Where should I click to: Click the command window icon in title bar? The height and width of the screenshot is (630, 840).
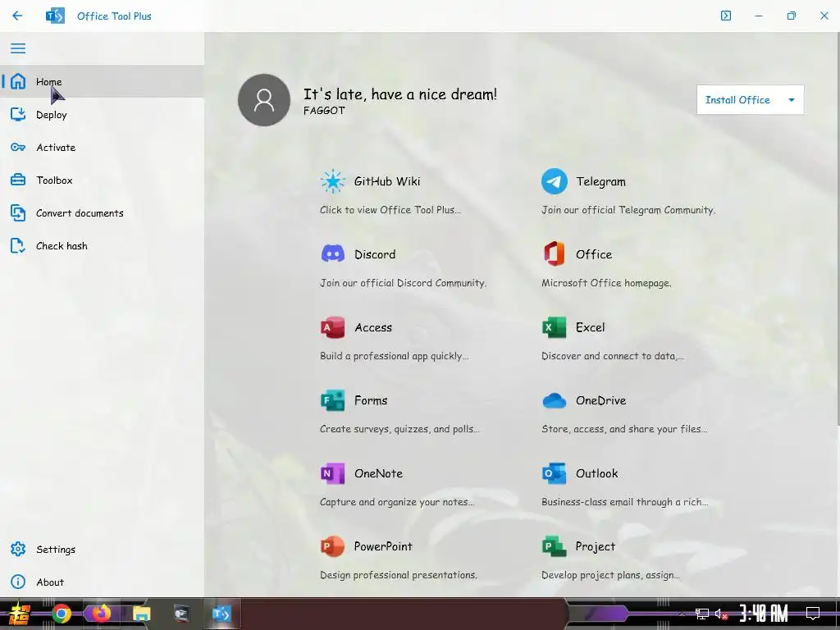click(x=726, y=16)
